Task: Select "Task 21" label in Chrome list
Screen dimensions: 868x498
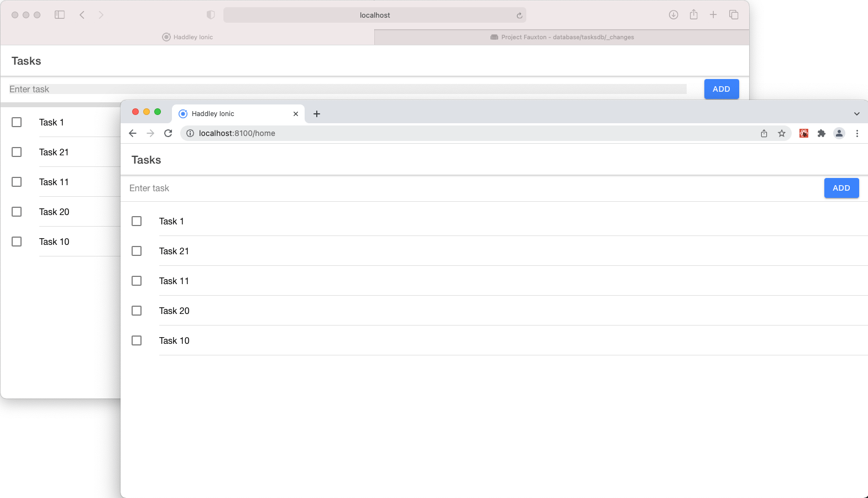Action: [174, 251]
